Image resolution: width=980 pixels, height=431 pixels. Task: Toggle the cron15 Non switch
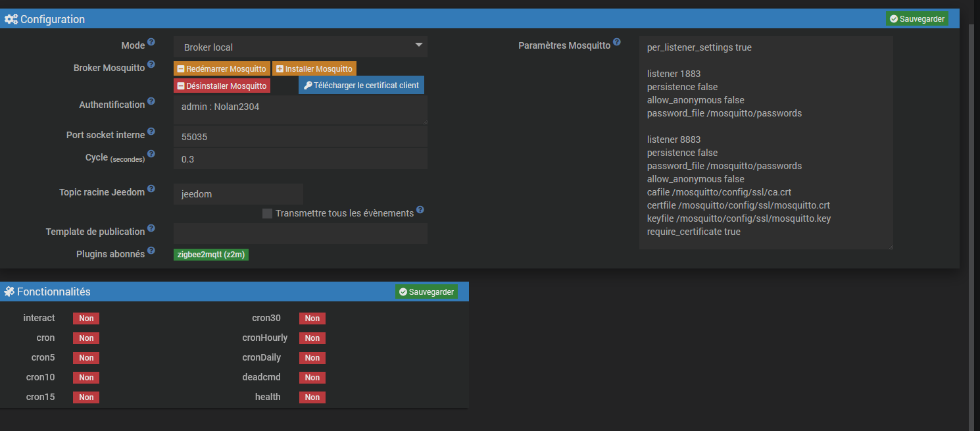[x=86, y=397]
